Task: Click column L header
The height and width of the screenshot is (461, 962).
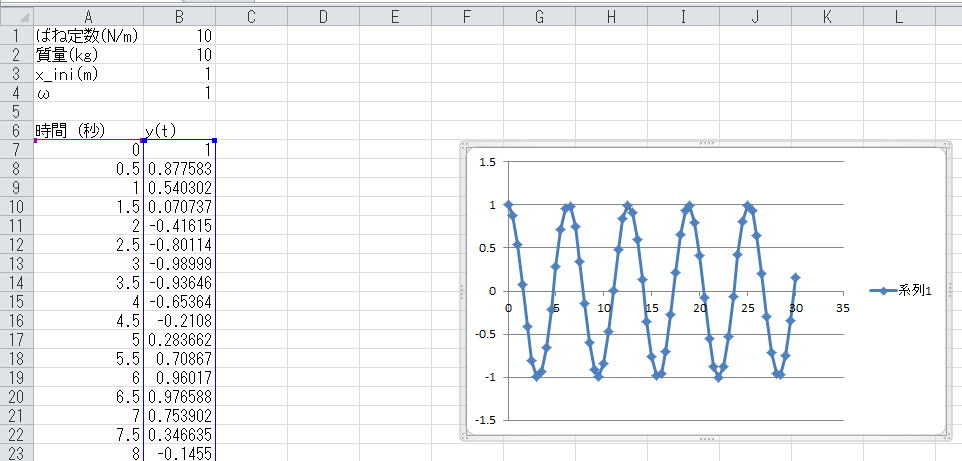Action: click(897, 16)
